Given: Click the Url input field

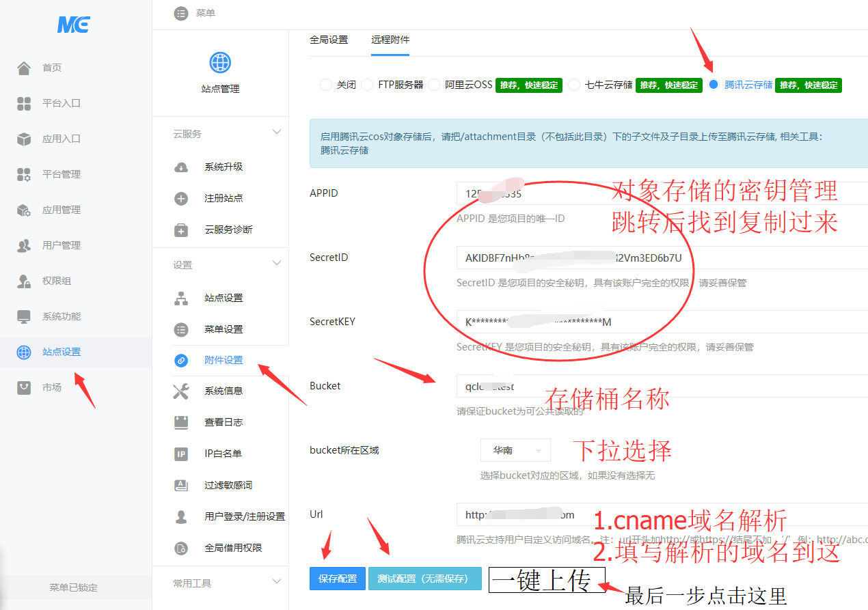Looking at the screenshot, I should click(662, 514).
